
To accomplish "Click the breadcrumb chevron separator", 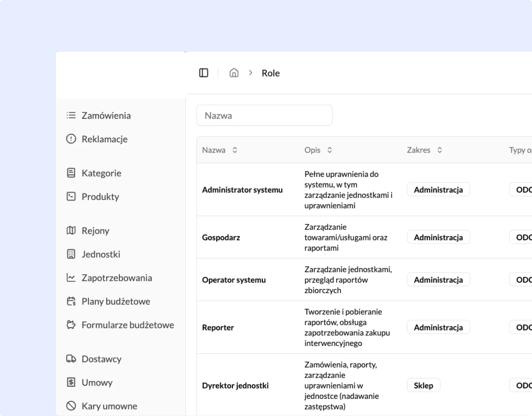I will coord(250,73).
